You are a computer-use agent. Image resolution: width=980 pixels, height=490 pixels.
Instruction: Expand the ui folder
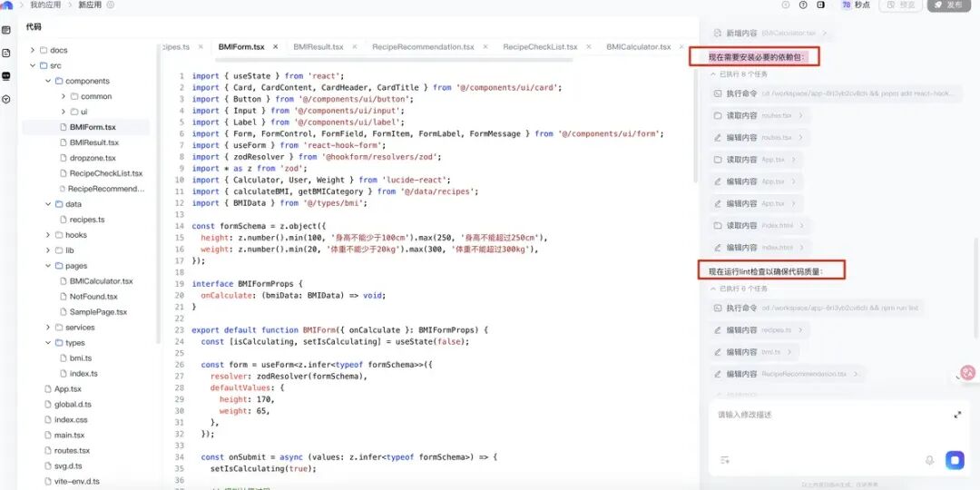point(64,112)
